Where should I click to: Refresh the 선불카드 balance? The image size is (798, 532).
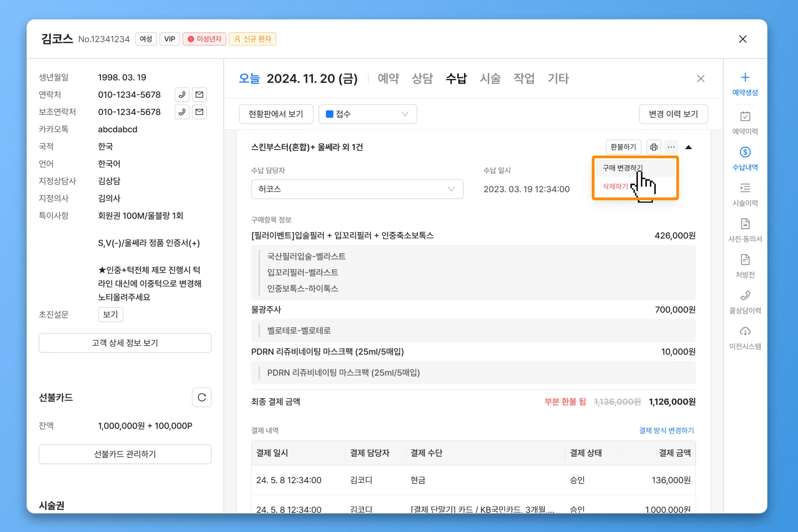(x=201, y=397)
